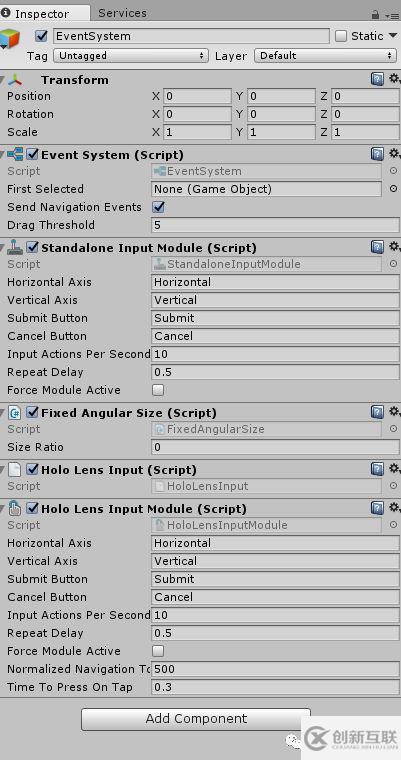Open the Holo Lens Input Module gear menu
401x760 pixels.
tap(394, 507)
